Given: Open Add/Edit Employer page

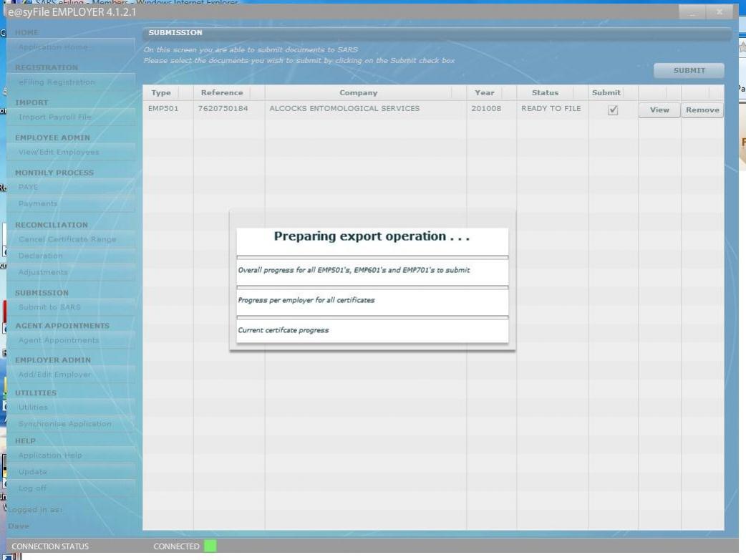Looking at the screenshot, I should pyautogui.click(x=55, y=375).
